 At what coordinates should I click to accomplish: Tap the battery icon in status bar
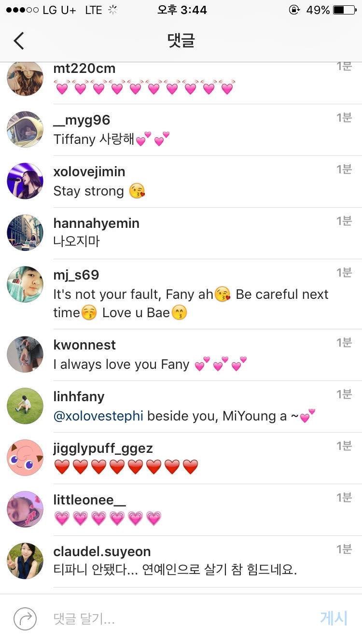(x=345, y=10)
